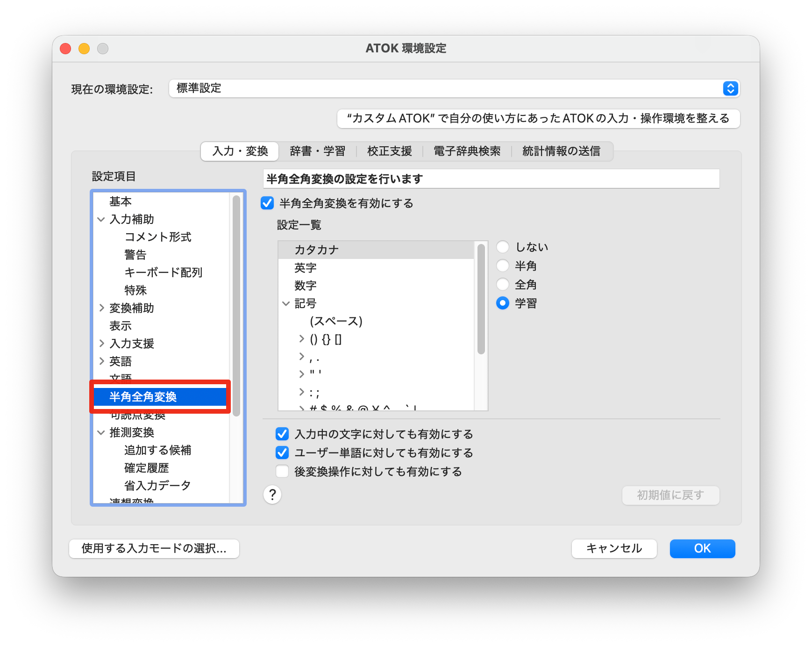Collapse the 記号 list group
Screen dimensions: 812x646
(286, 303)
